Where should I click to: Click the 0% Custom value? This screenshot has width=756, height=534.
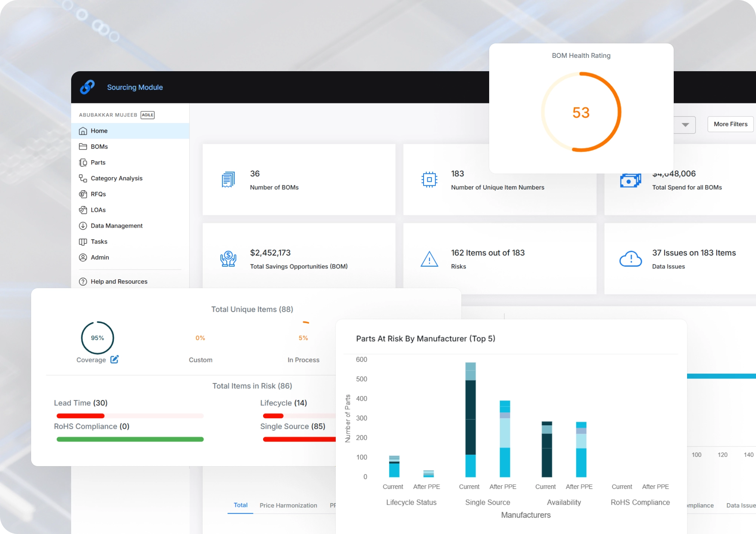(200, 338)
